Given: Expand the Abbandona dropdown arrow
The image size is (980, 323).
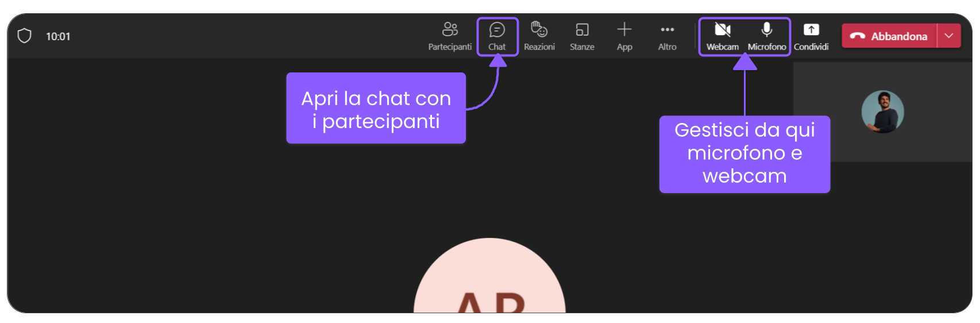Looking at the screenshot, I should [949, 36].
